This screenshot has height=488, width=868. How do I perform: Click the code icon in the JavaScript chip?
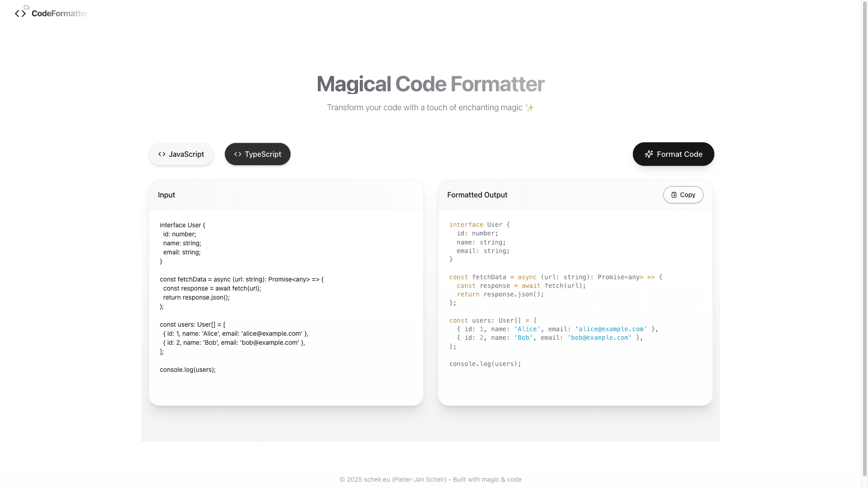click(162, 154)
